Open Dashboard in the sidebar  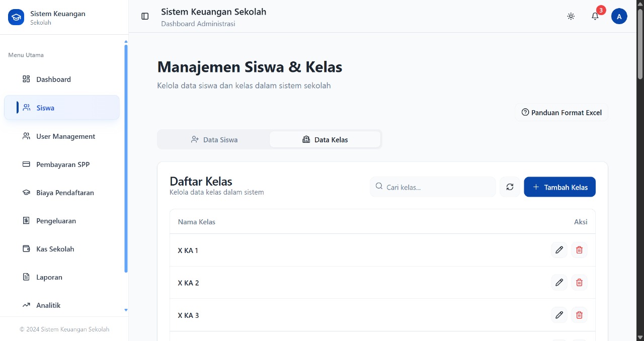[x=62, y=79]
